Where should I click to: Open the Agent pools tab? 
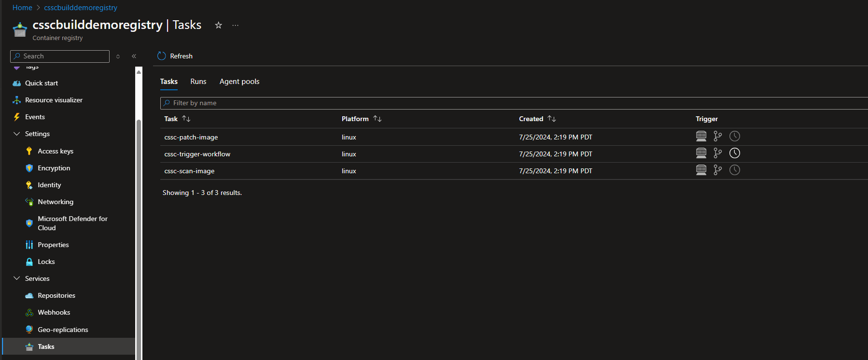pyautogui.click(x=239, y=82)
